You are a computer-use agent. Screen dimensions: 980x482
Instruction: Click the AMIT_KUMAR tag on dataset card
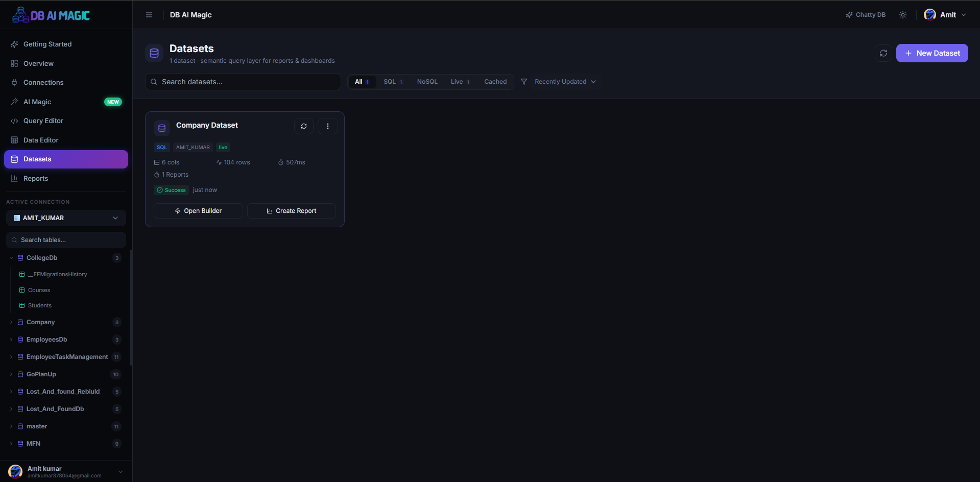(193, 147)
